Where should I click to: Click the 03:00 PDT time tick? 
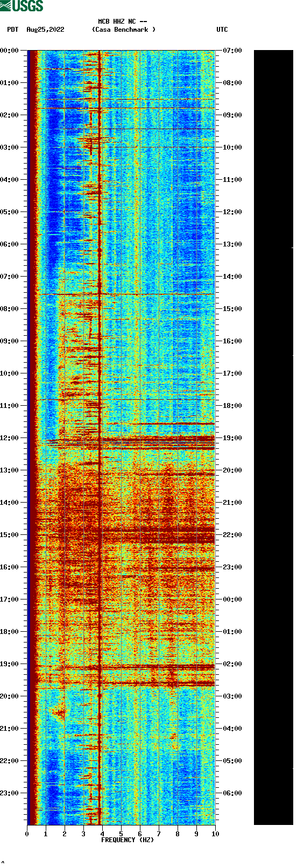[x=10, y=147]
